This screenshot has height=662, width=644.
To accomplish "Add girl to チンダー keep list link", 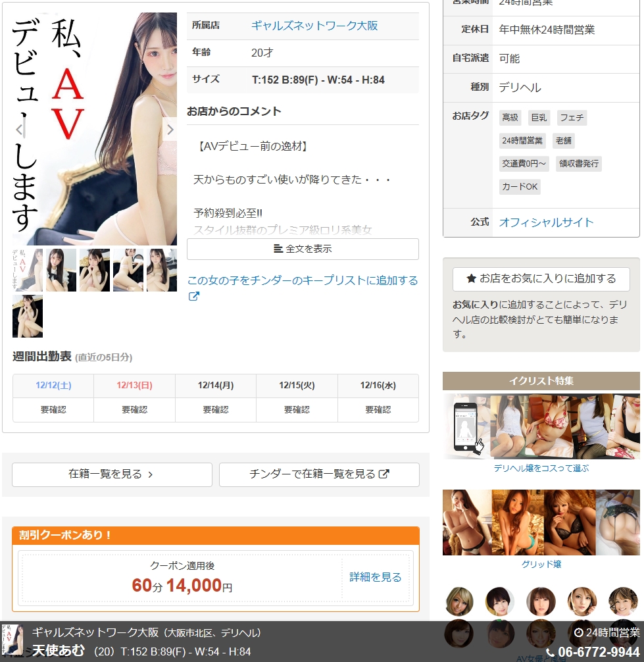I will coord(302,280).
